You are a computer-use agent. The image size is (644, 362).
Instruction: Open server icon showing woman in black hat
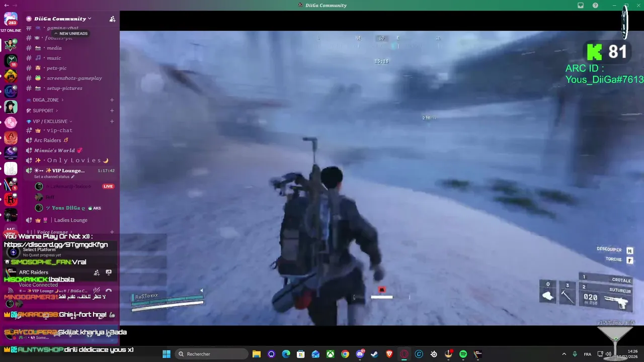tap(11, 107)
